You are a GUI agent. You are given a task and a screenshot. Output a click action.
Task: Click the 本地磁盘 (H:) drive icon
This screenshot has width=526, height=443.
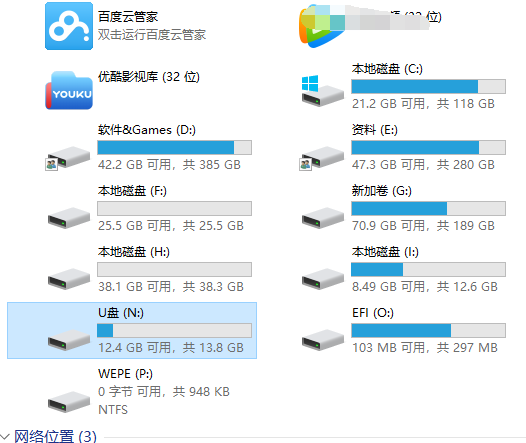[69, 279]
